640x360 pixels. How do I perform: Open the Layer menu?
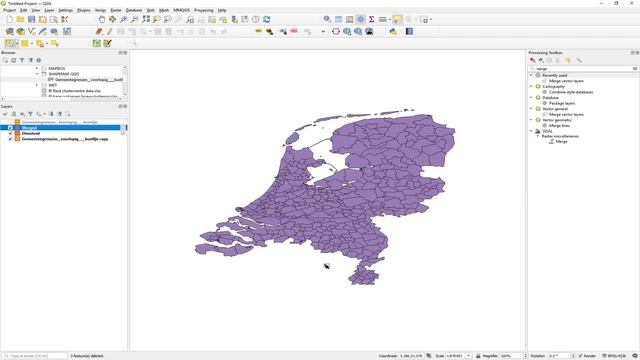pyautogui.click(x=49, y=10)
